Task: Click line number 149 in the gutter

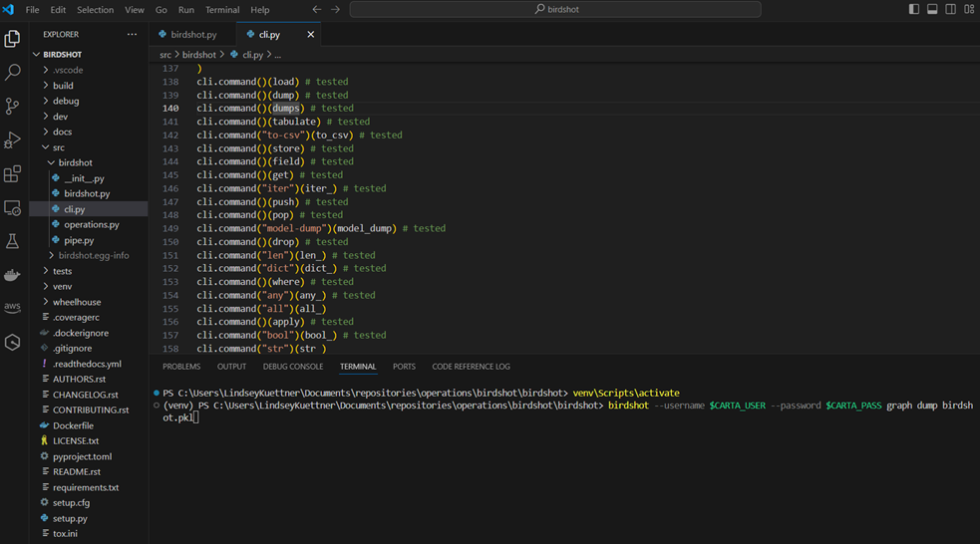Action: pos(170,228)
